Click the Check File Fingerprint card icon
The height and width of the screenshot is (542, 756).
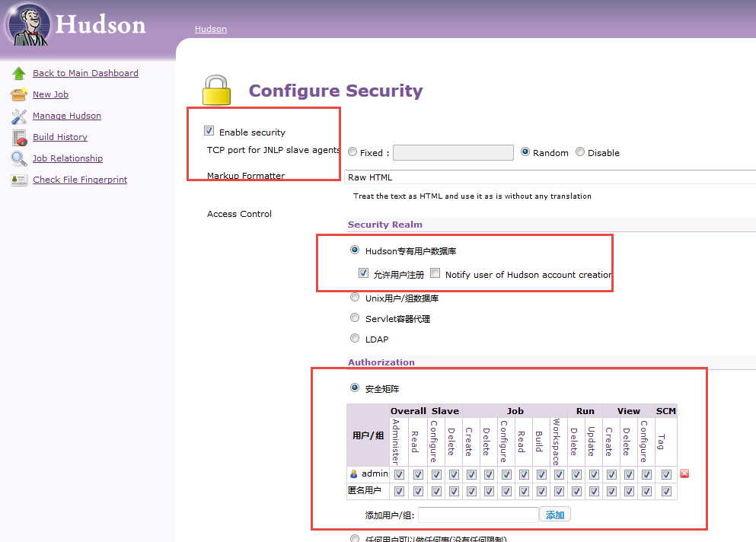[19, 180]
